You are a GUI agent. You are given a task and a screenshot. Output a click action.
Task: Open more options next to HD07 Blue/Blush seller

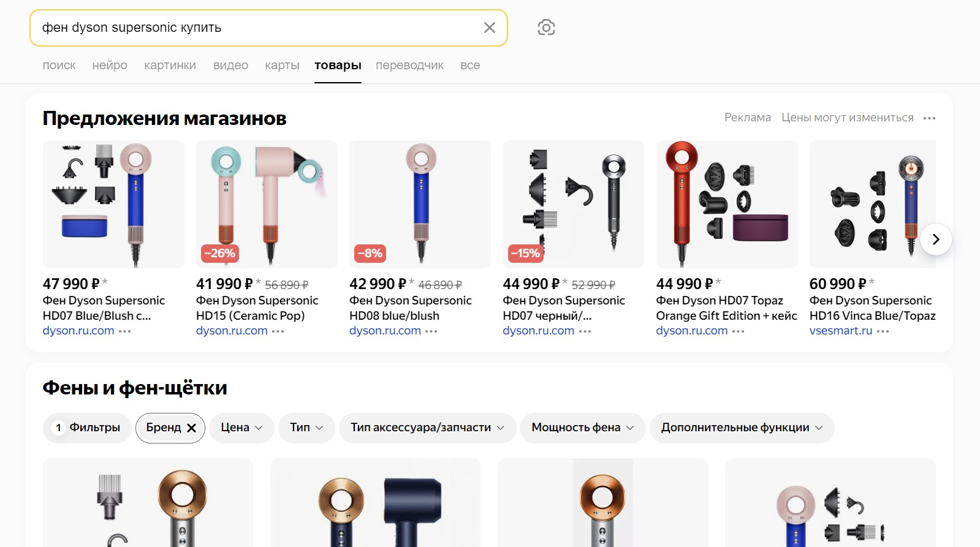click(125, 331)
